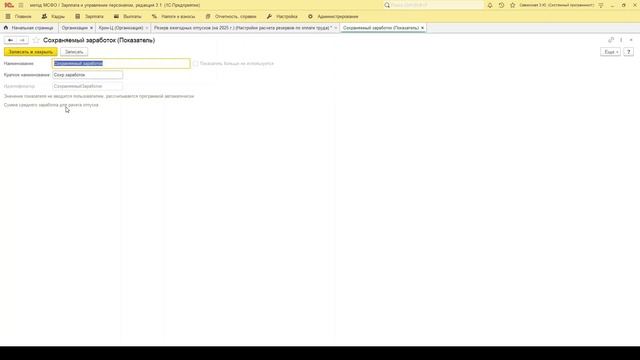Switch to Организации tab

pos(74,28)
